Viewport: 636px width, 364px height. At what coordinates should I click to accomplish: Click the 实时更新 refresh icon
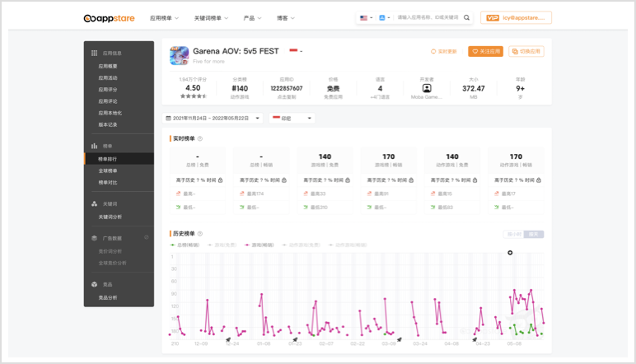pyautogui.click(x=434, y=51)
